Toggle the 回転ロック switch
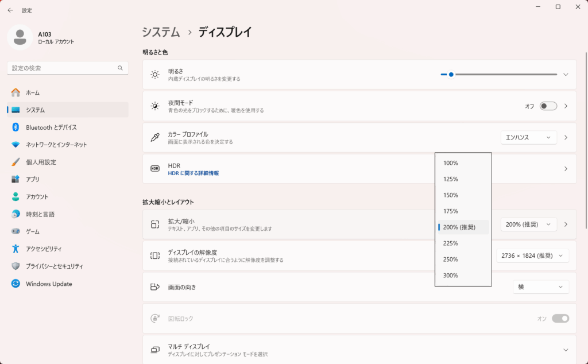Image resolution: width=588 pixels, height=364 pixels. click(560, 319)
